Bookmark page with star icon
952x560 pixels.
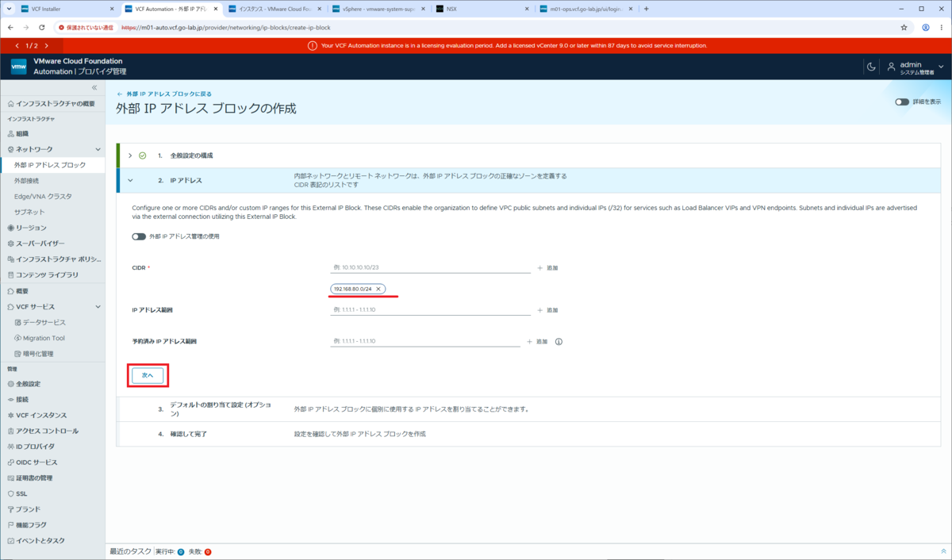904,27
